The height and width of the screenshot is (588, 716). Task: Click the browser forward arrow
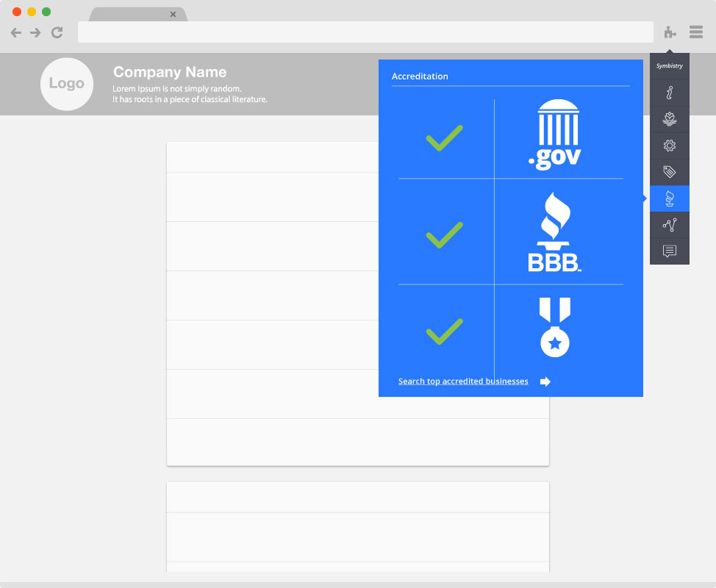35,32
